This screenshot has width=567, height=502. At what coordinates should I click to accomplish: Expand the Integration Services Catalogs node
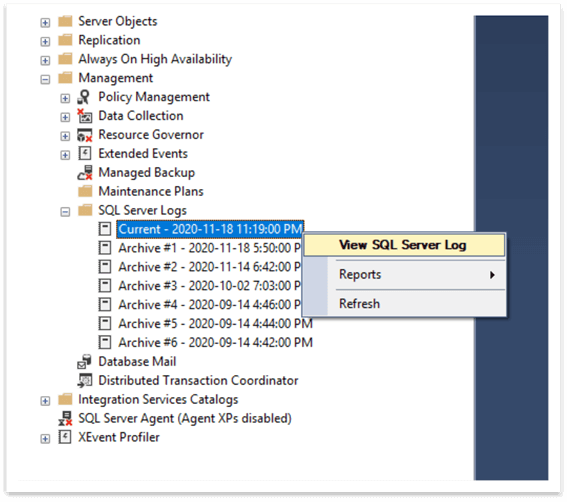(x=45, y=401)
